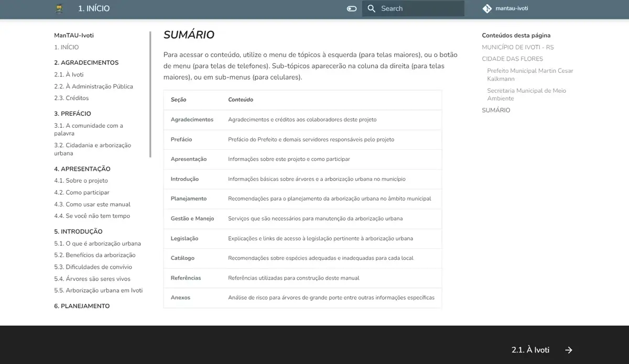Collapse the 2. AGRADECIMENTOS section
629x364 pixels.
(86, 62)
